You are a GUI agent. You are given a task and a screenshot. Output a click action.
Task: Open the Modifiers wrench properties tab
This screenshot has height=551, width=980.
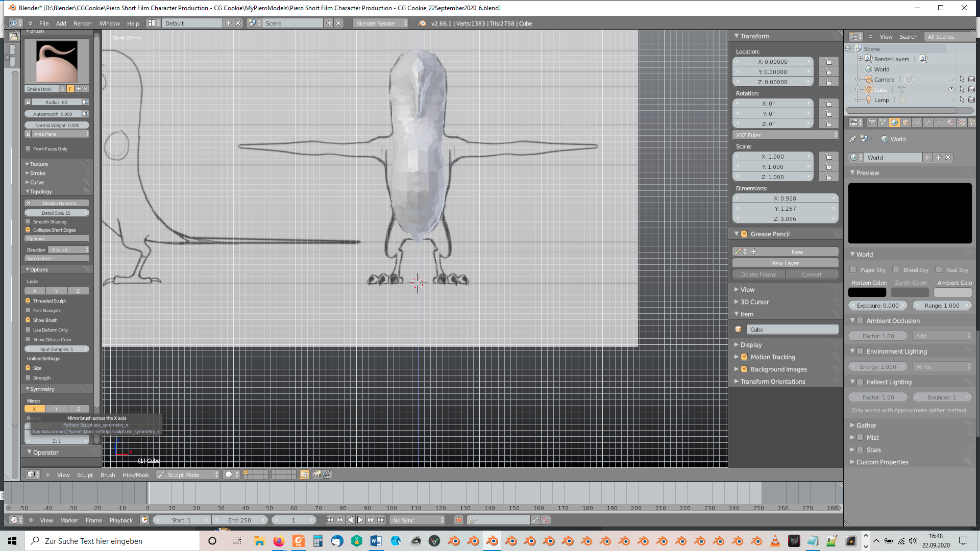(x=928, y=123)
